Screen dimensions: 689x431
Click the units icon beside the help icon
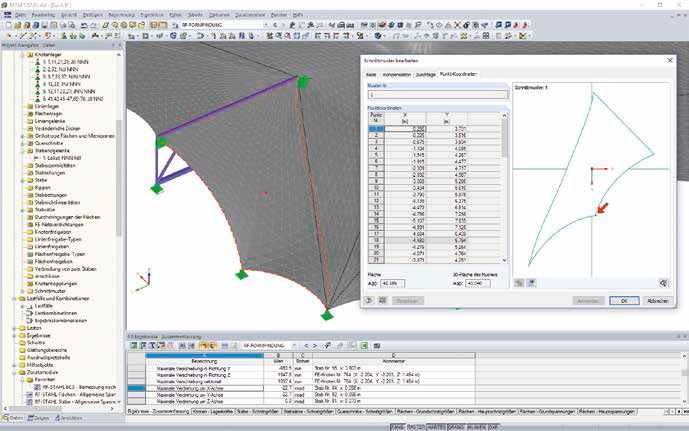point(383,301)
